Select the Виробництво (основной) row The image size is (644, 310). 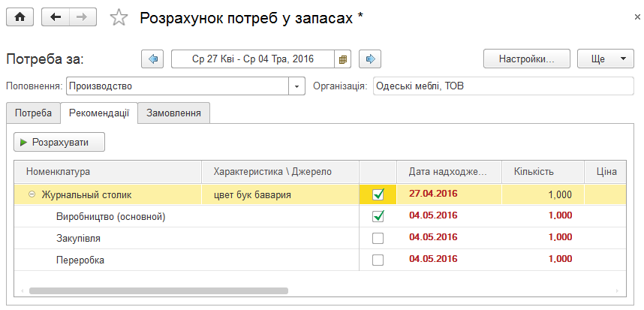click(x=320, y=216)
